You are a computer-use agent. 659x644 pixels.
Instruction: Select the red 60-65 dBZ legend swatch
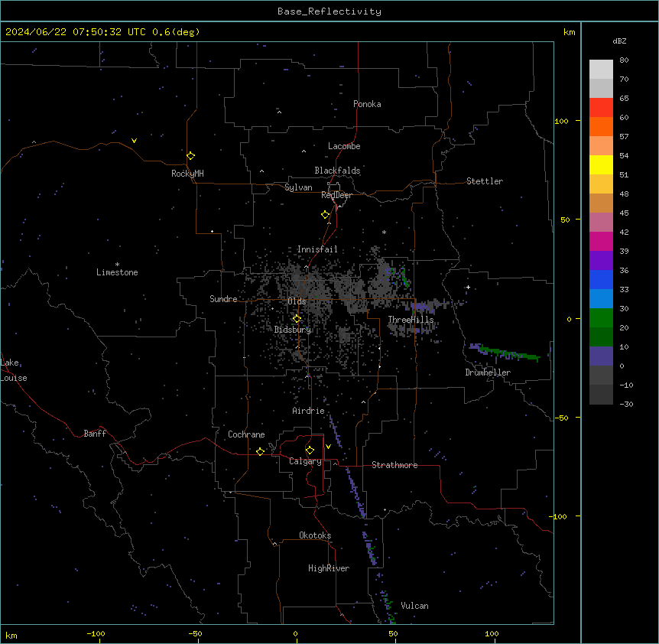click(601, 108)
